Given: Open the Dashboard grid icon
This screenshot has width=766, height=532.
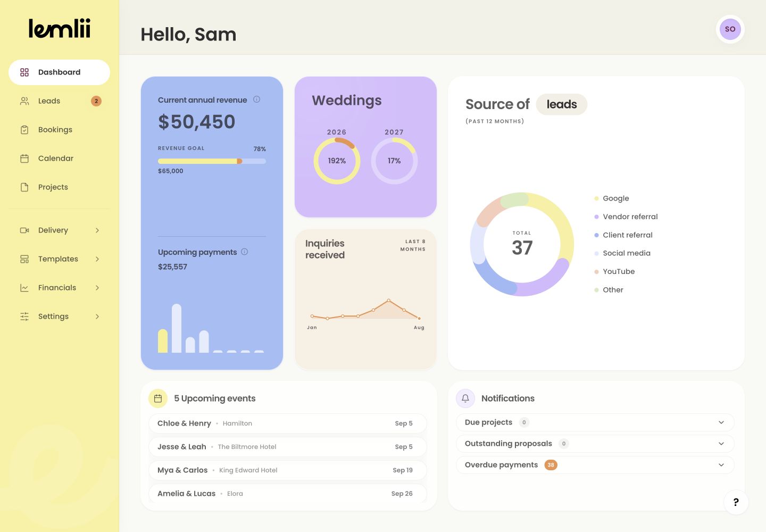Looking at the screenshot, I should point(24,72).
